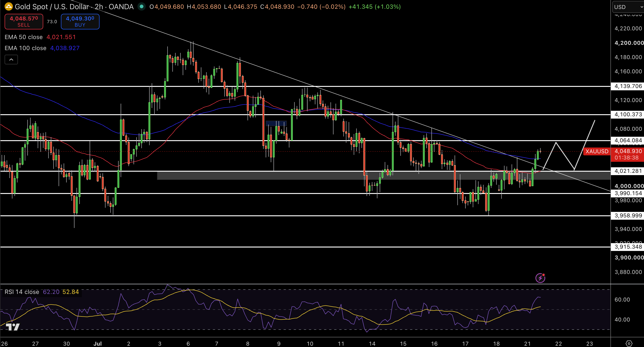
Task: Click the Jul label on the time axis
Action: point(97,344)
